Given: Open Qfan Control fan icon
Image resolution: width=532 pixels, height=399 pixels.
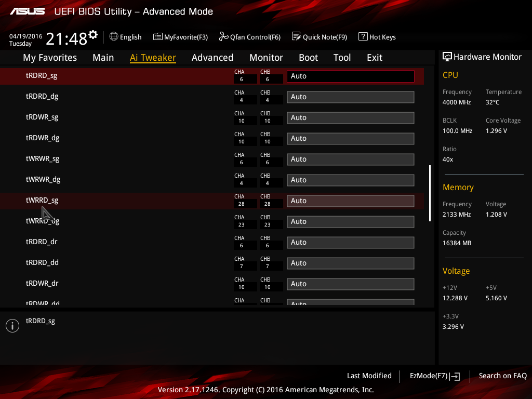Looking at the screenshot, I should click(x=223, y=36).
